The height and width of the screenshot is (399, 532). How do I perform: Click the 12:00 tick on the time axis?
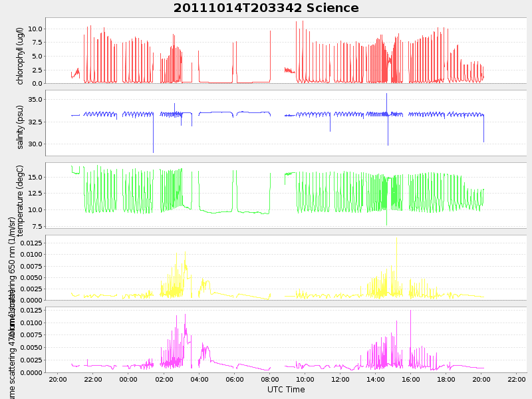click(x=340, y=379)
